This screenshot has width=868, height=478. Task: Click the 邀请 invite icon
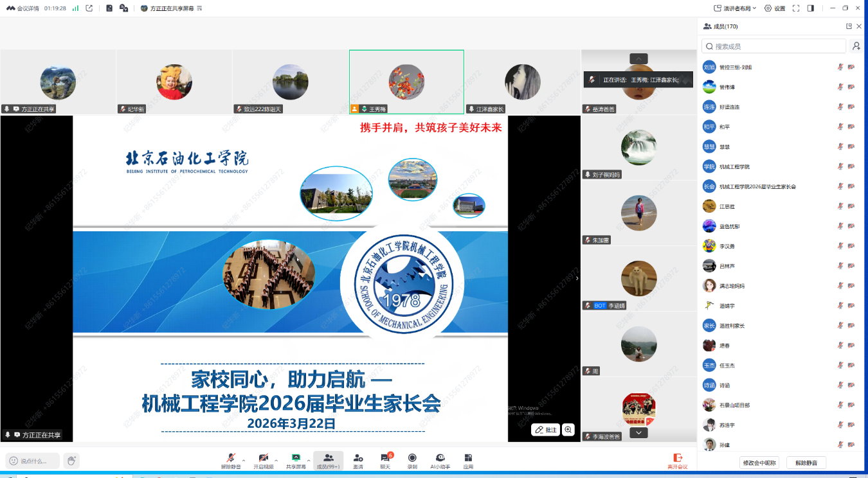358,460
